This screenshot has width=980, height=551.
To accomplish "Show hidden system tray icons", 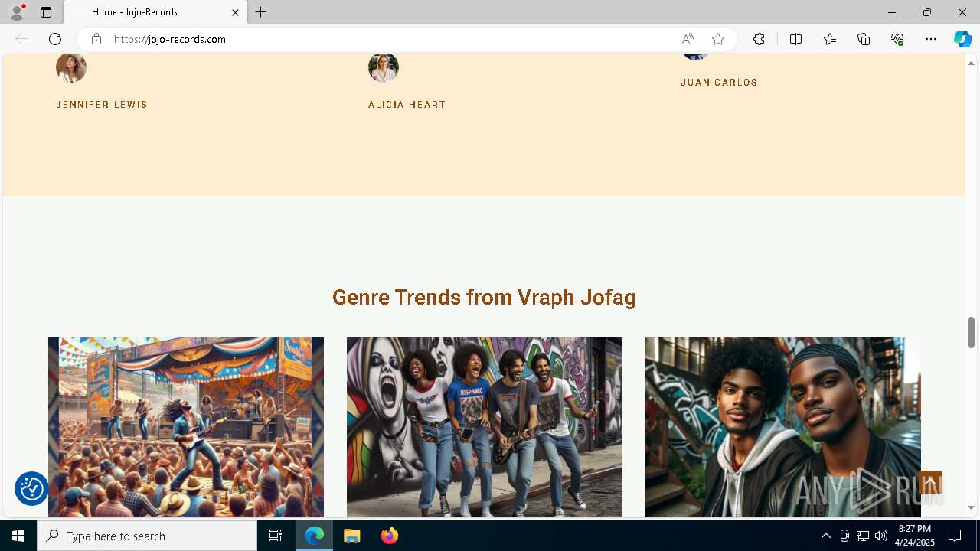I will tap(825, 536).
